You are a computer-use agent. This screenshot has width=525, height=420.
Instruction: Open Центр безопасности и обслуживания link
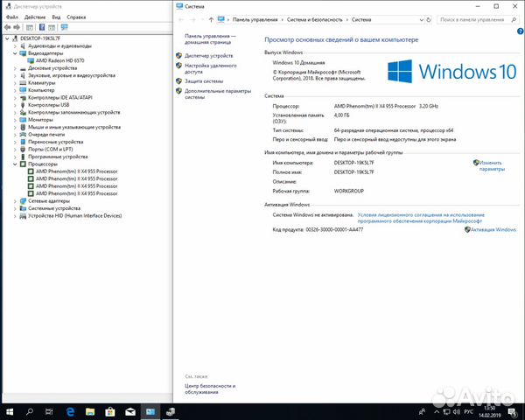click(210, 388)
